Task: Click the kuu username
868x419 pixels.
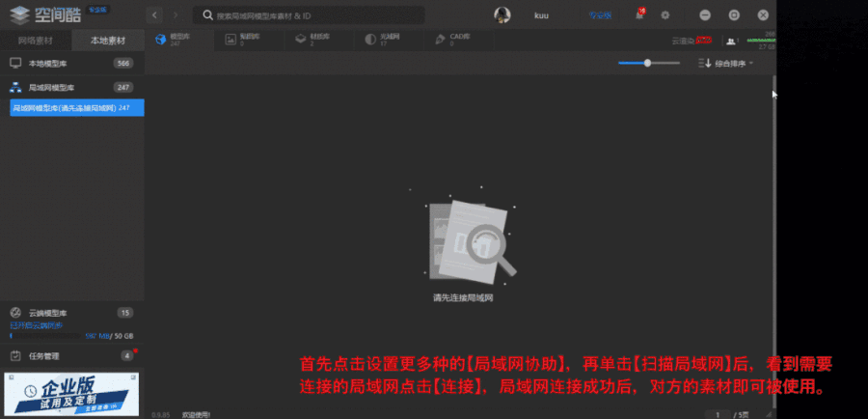Action: click(x=541, y=15)
